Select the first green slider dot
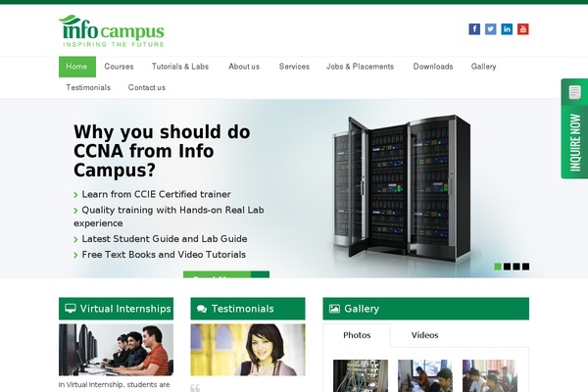 tap(498, 267)
